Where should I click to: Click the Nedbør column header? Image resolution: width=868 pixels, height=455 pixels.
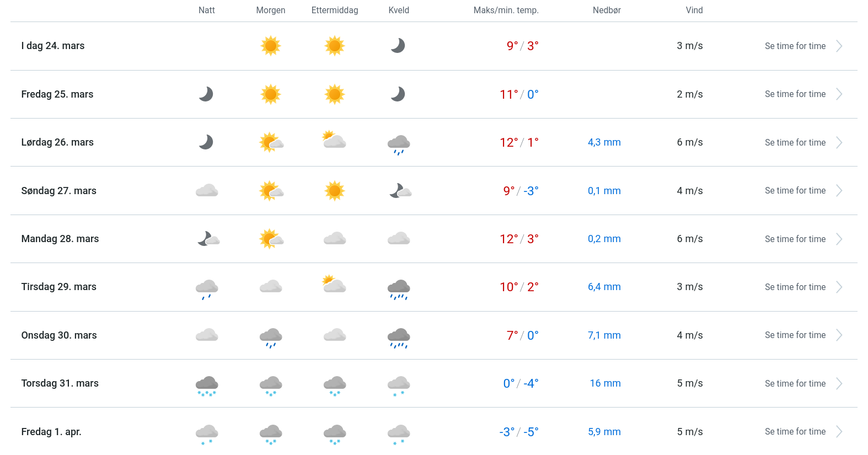click(607, 10)
